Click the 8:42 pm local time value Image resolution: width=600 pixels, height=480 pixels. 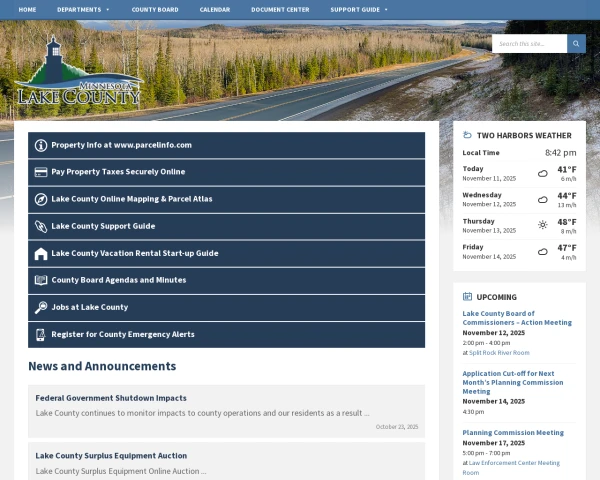click(561, 153)
